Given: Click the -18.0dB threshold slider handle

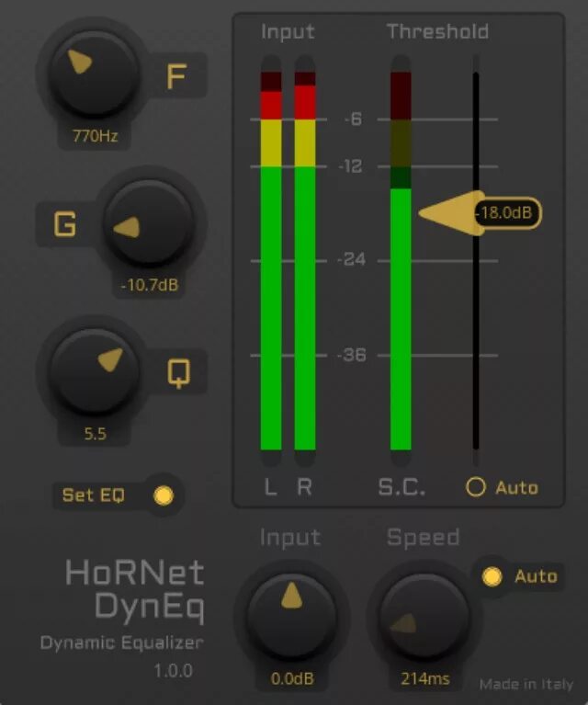Looking at the screenshot, I should click(481, 212).
